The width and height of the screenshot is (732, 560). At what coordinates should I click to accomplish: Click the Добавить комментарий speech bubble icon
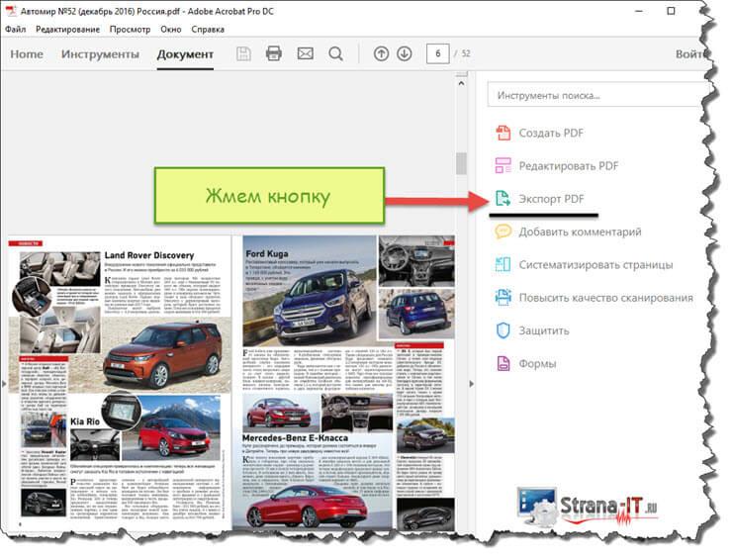503,232
